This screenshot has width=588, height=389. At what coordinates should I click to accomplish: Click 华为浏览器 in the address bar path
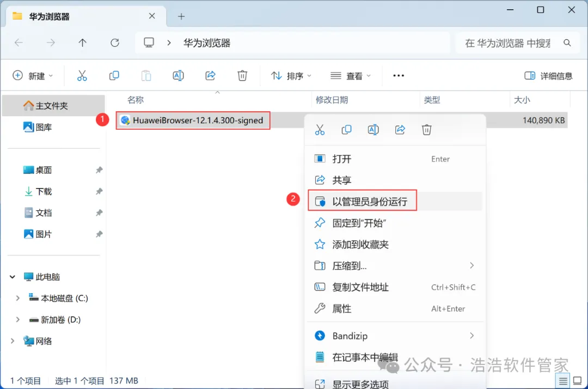(x=207, y=43)
